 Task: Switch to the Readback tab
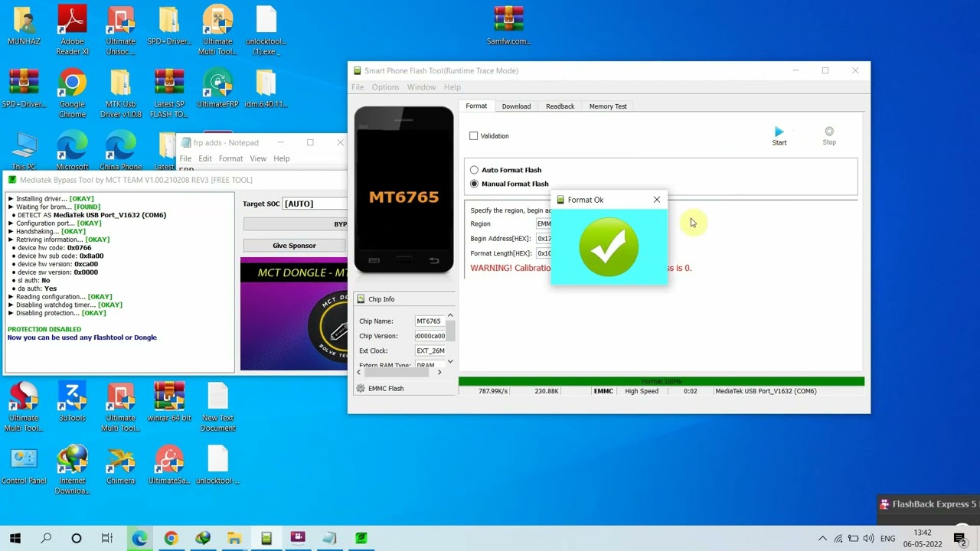click(560, 106)
